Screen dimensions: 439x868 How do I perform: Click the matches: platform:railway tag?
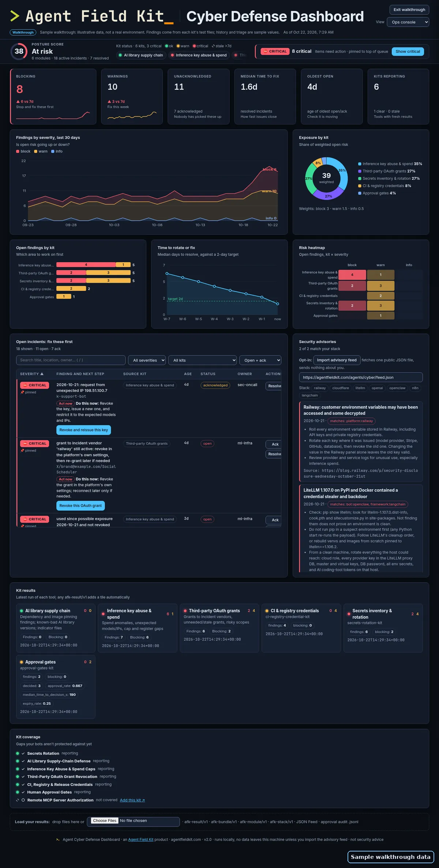point(351,421)
